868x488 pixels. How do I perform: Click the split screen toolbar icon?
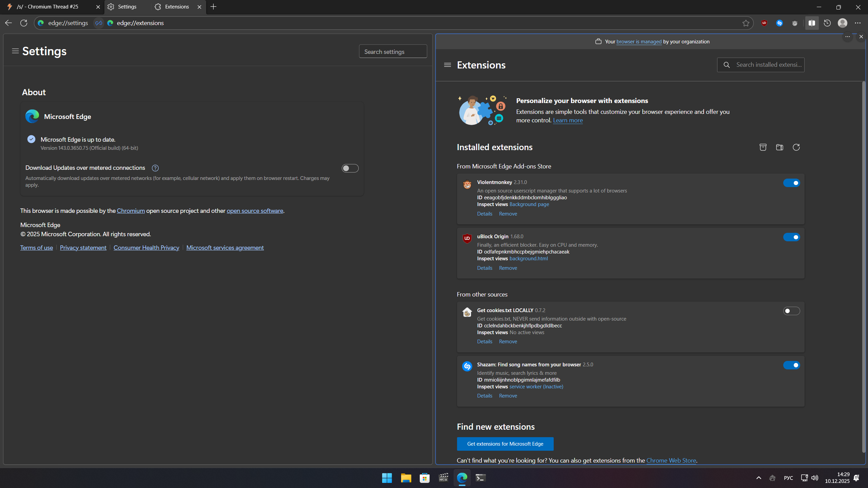812,23
